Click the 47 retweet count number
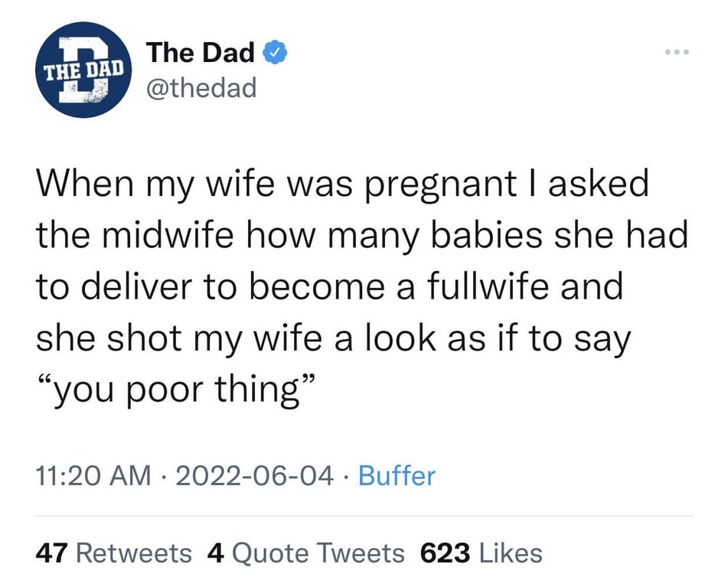 pos(52,553)
